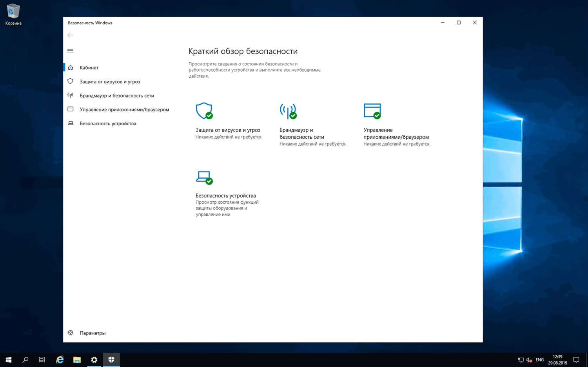The image size is (588, 367).
Task: Click the app browser window sidebar icon
Action: pyautogui.click(x=71, y=109)
